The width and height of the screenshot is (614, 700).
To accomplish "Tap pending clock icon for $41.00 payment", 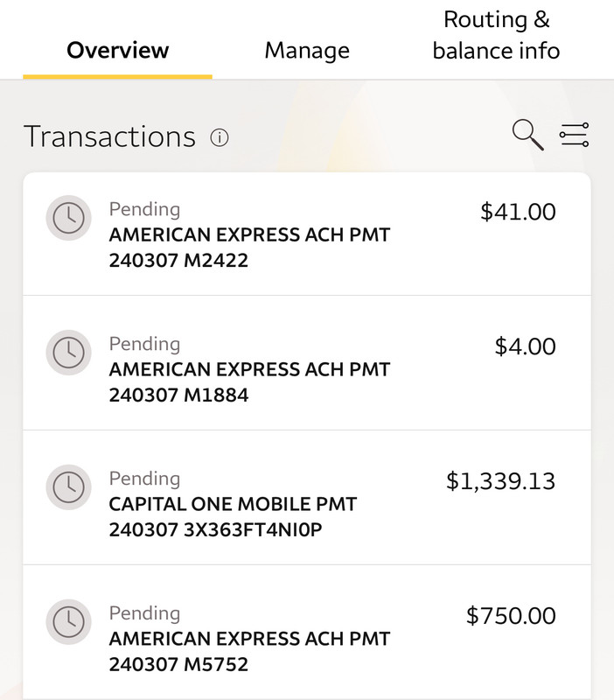I will pyautogui.click(x=69, y=218).
